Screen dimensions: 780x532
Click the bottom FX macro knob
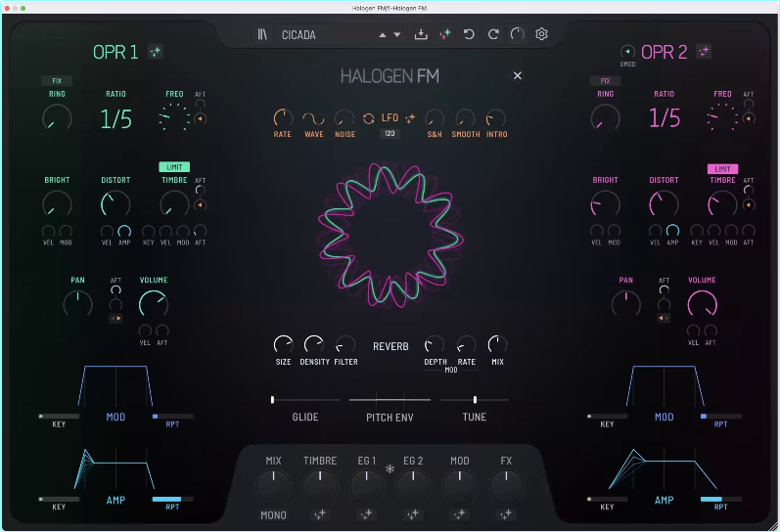coord(506,486)
